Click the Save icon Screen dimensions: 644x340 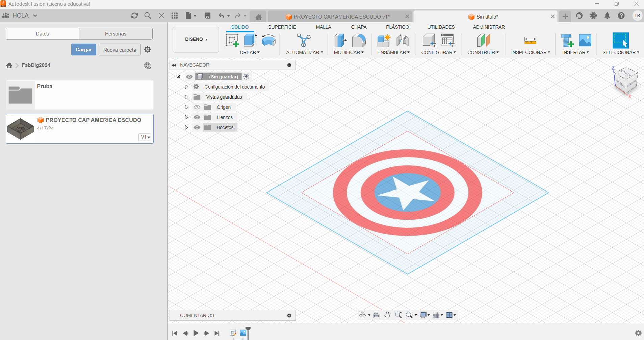tap(207, 16)
